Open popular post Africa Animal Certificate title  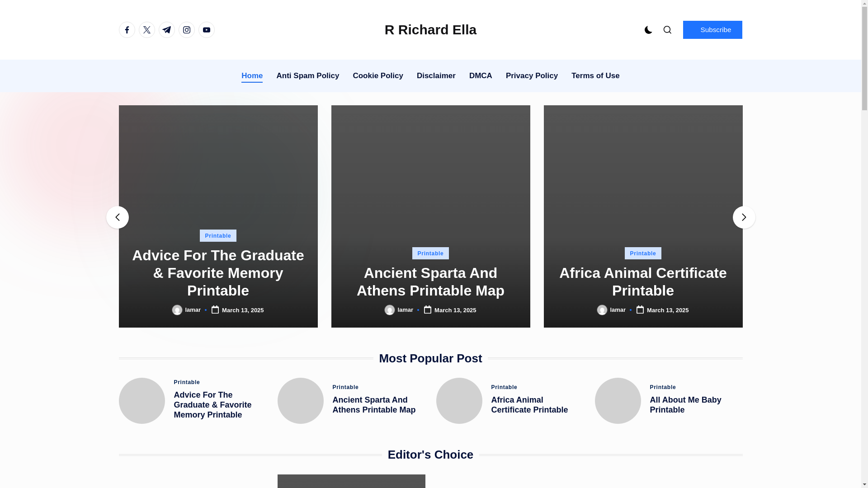point(529,405)
